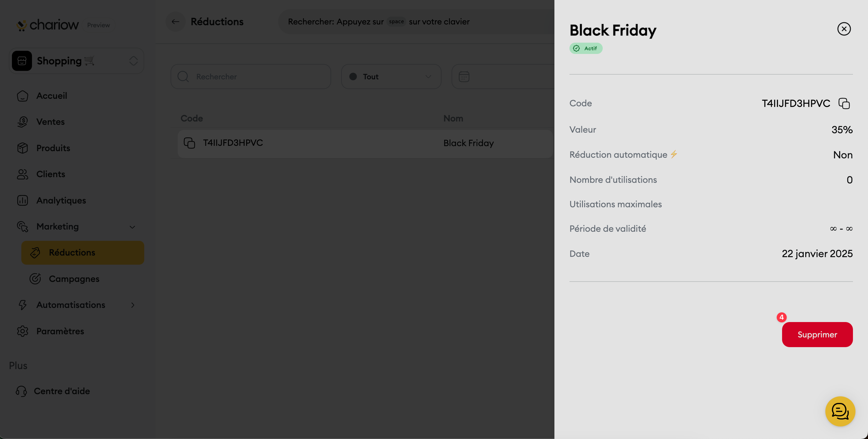The width and height of the screenshot is (868, 439).
Task: Click the Réductions page heading
Action: [x=217, y=22]
